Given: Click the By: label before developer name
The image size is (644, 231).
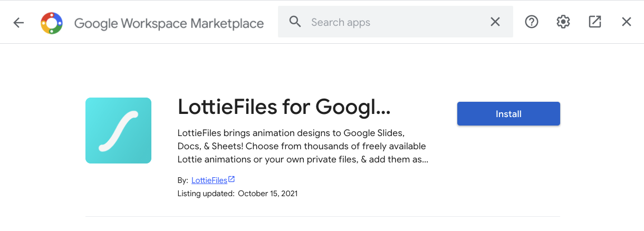Looking at the screenshot, I should coord(182,180).
